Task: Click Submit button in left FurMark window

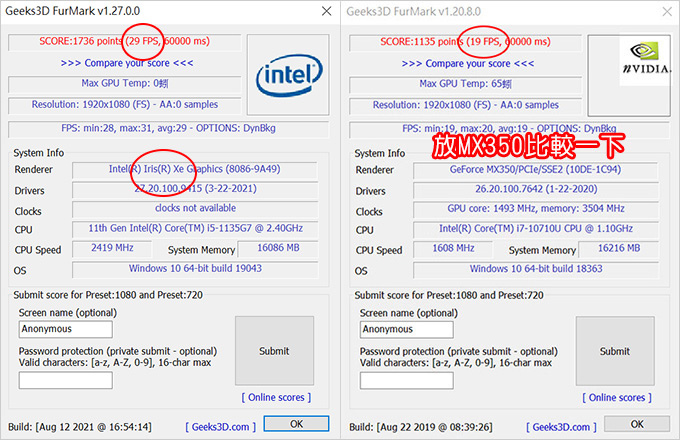Action: tap(275, 351)
